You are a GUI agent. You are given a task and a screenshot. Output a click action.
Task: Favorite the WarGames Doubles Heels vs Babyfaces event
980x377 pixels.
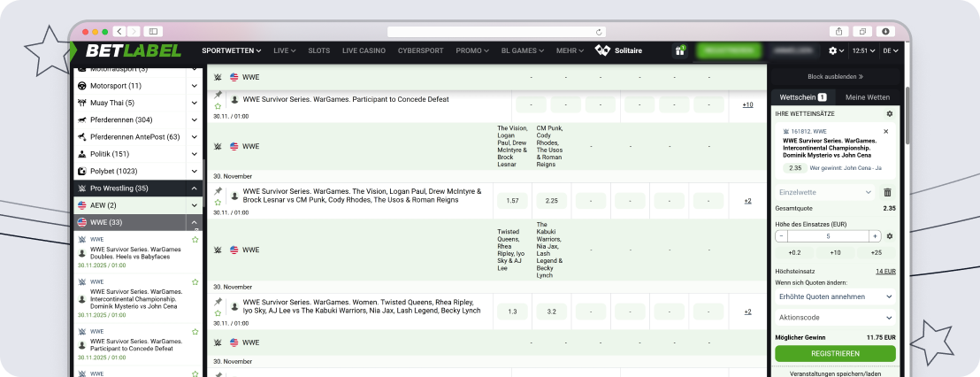[x=195, y=240]
